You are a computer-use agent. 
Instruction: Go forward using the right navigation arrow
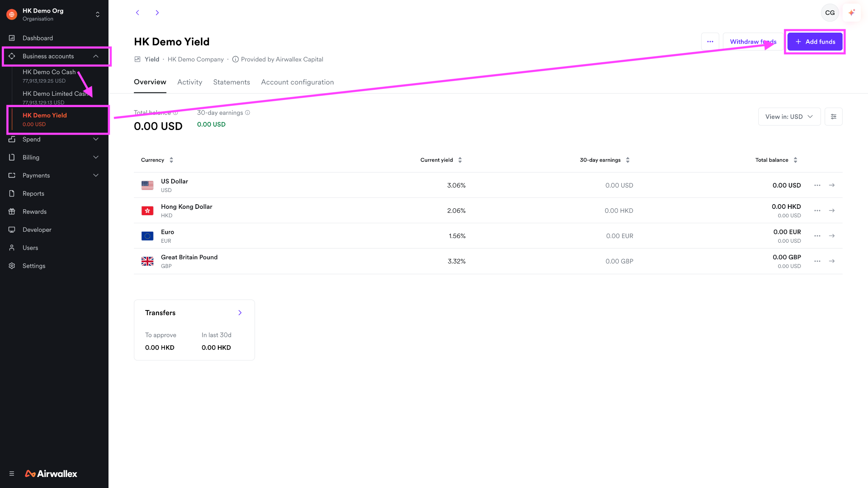[x=157, y=13]
